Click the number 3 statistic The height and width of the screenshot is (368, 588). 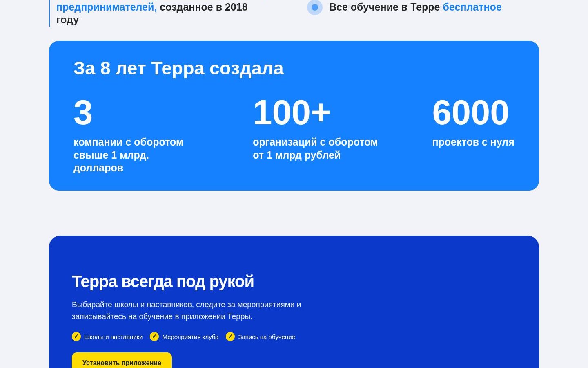(x=83, y=112)
